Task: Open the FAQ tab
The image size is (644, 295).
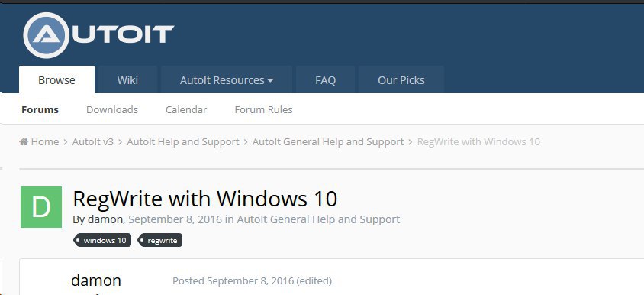Action: (x=325, y=79)
